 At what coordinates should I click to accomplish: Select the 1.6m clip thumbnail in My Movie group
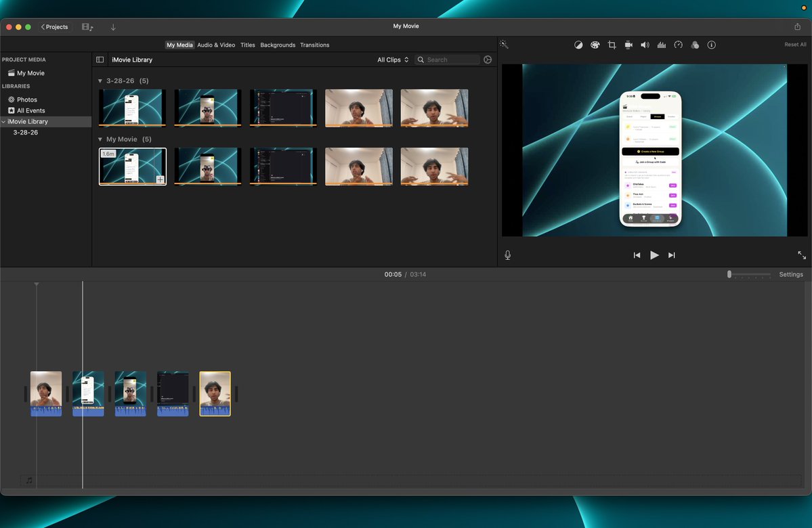point(133,167)
